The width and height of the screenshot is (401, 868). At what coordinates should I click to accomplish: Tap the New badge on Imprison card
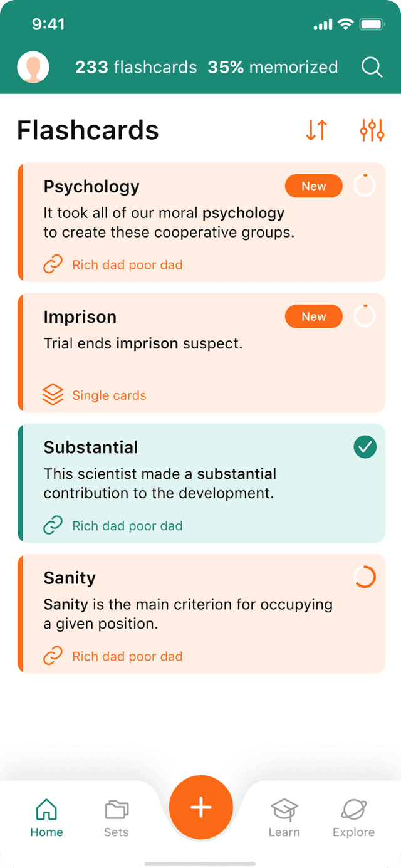[x=313, y=316]
